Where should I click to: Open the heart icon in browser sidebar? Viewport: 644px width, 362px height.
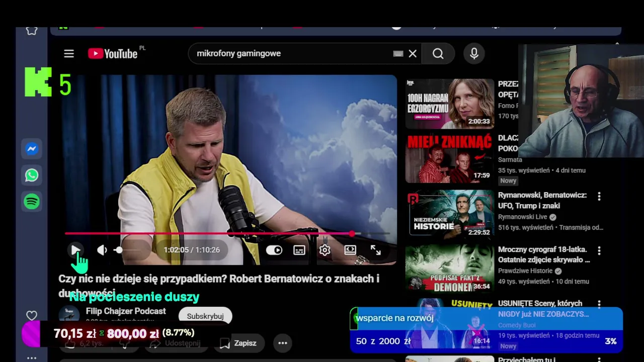[x=32, y=316]
